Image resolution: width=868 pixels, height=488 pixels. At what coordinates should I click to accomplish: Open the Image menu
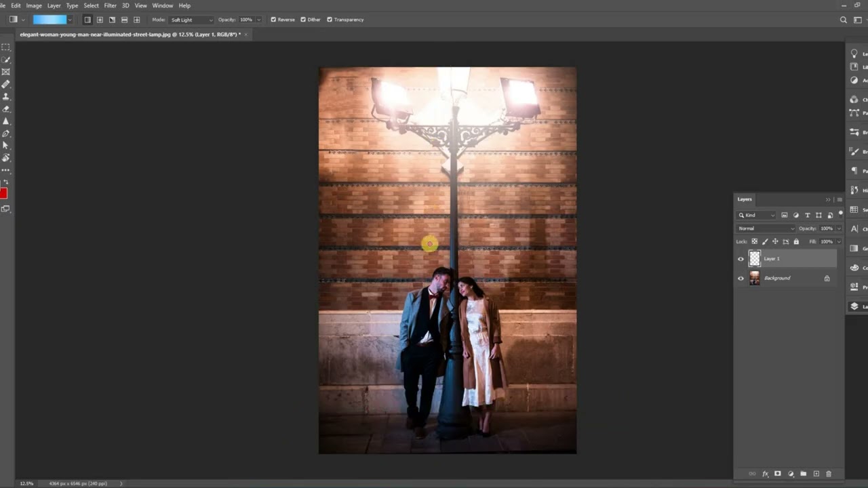click(x=34, y=5)
